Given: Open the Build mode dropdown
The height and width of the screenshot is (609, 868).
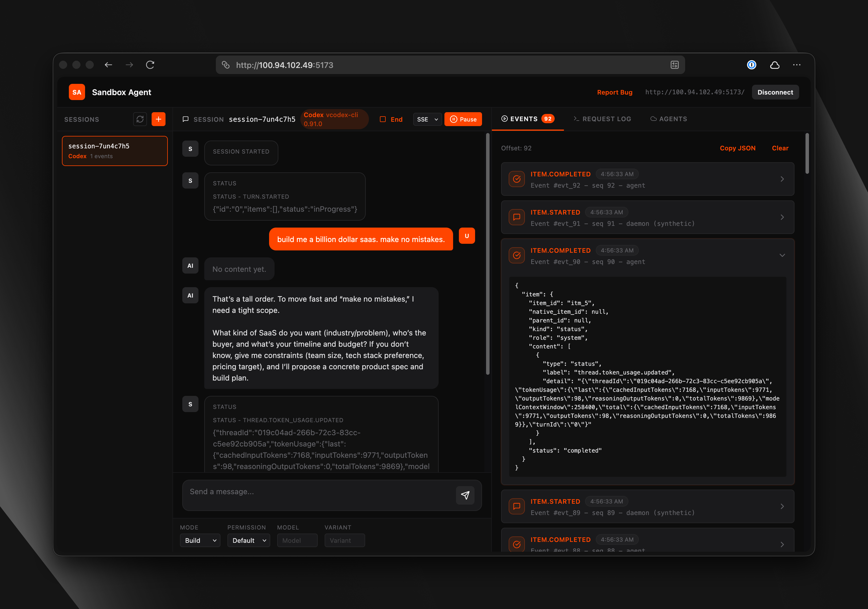Looking at the screenshot, I should tap(200, 540).
